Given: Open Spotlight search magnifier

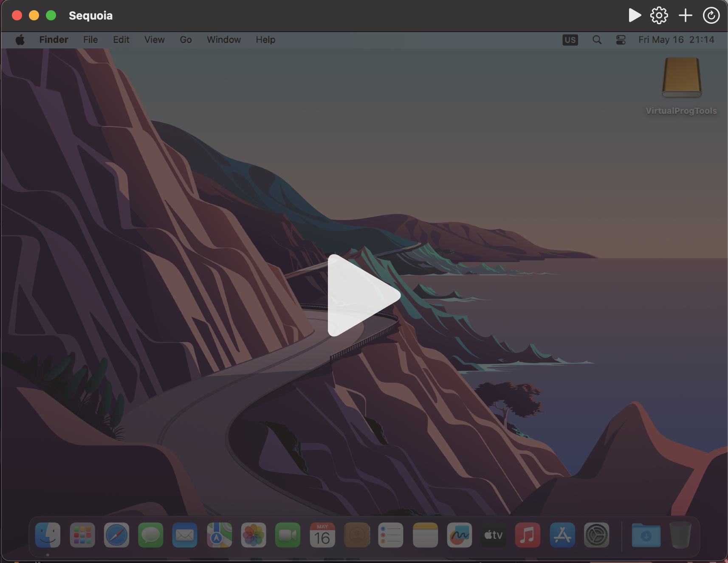Looking at the screenshot, I should tap(597, 40).
